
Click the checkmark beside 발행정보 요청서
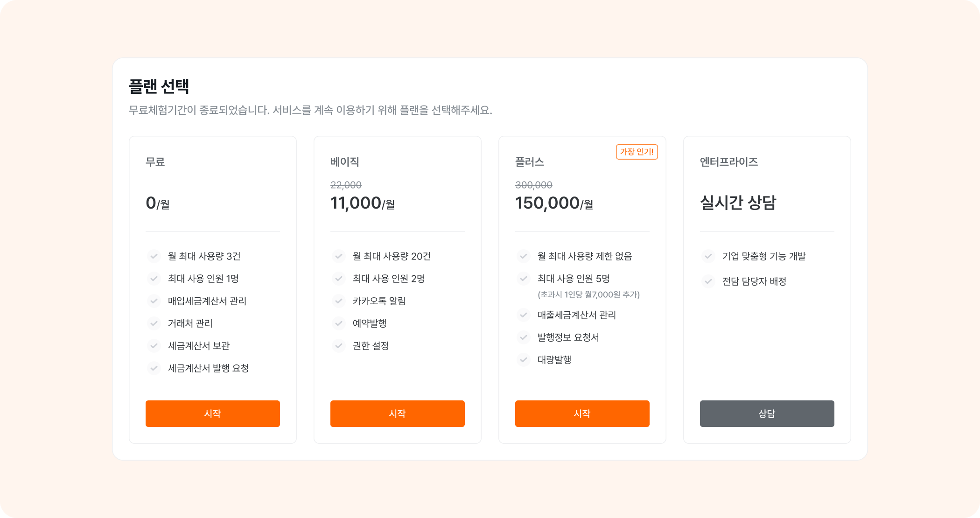pos(523,337)
